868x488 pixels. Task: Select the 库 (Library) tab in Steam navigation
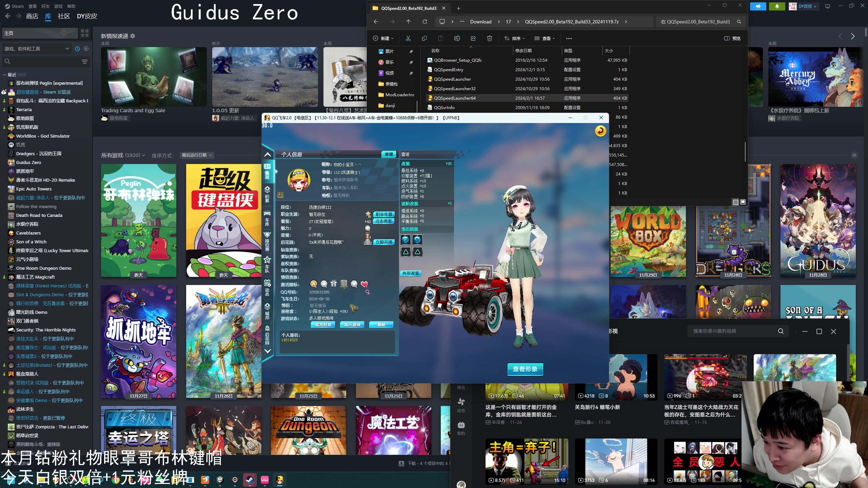(x=48, y=16)
